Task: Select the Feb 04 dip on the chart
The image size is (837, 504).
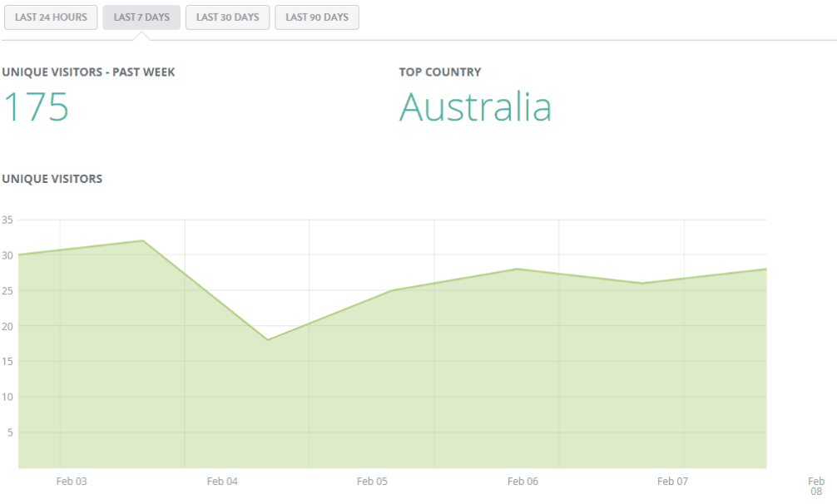Action: 266,338
